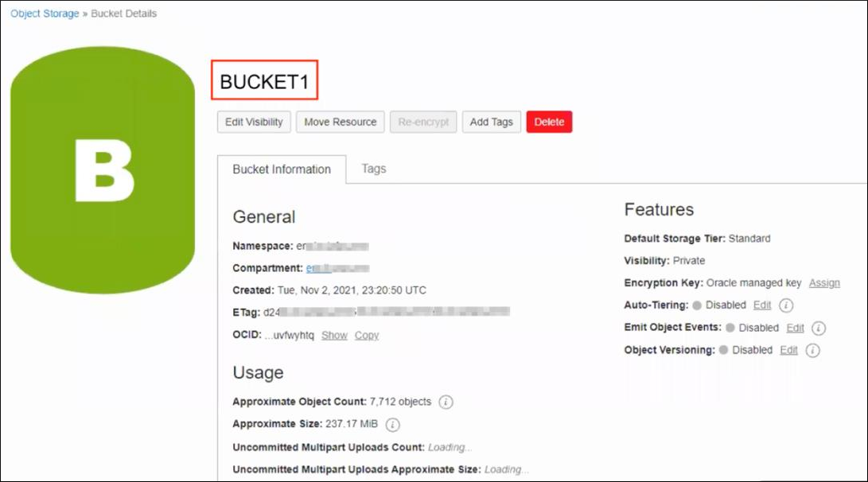The image size is (868, 482).
Task: Click the Bucket Details breadcrumb text
Action: (x=123, y=14)
